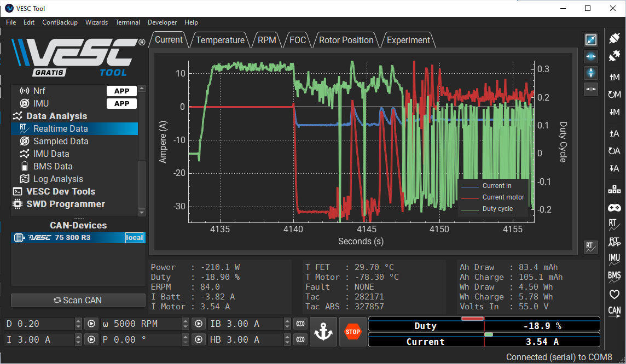Click the connect plug icon

(614, 38)
